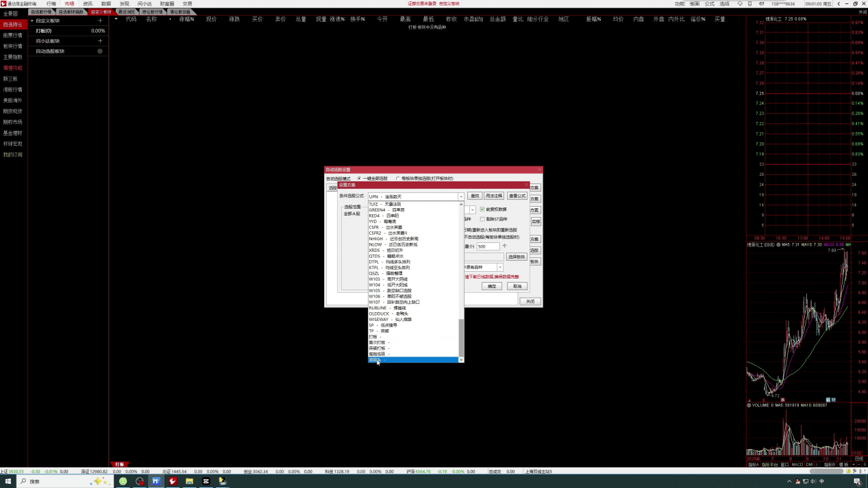Click the back arrow icon in title bar
Viewport: 868px width, 488px height.
838,3
